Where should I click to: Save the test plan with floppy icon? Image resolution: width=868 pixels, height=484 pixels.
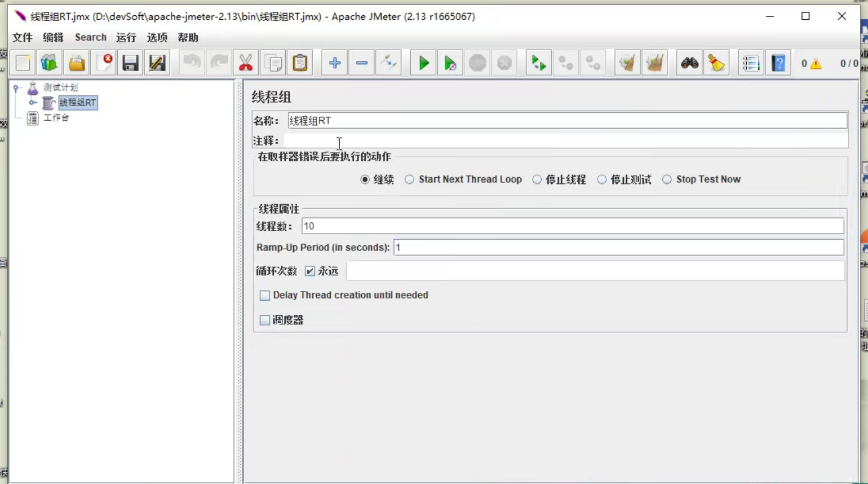130,63
